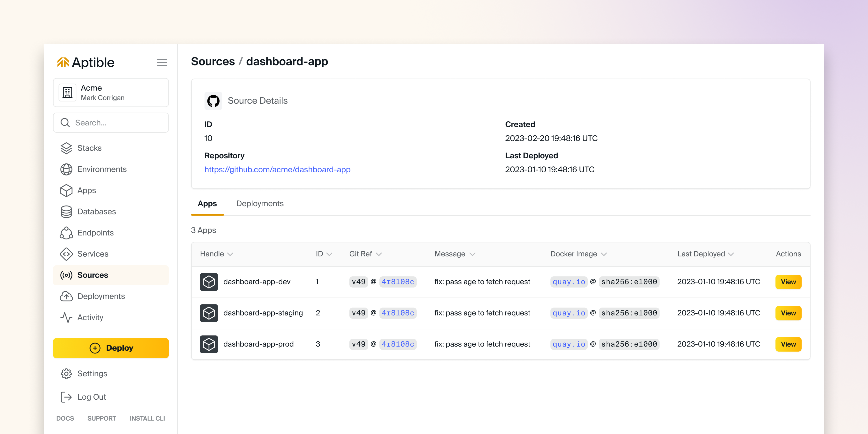Image resolution: width=868 pixels, height=434 pixels.
Task: Click the Environments globe icon
Action: (x=66, y=169)
